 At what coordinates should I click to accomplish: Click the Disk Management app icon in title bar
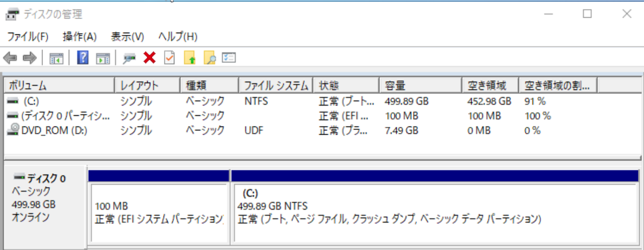click(12, 14)
